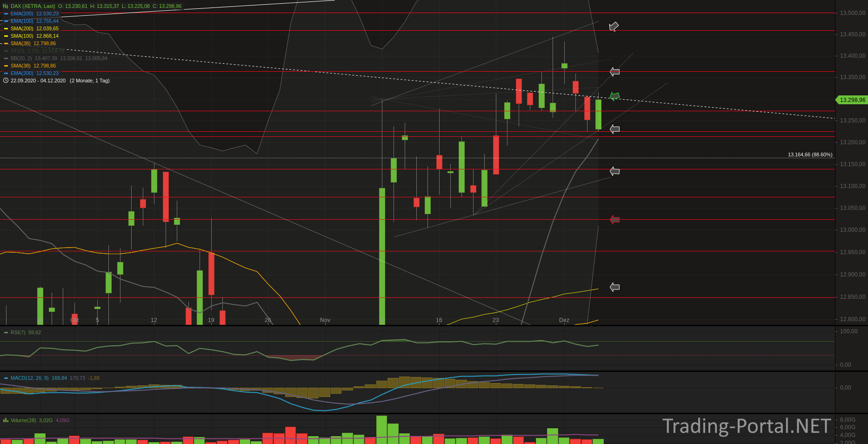Click the yellow swatch of the SMA(200) legend entry
Image resolution: width=868 pixels, height=444 pixels.
point(6,28)
